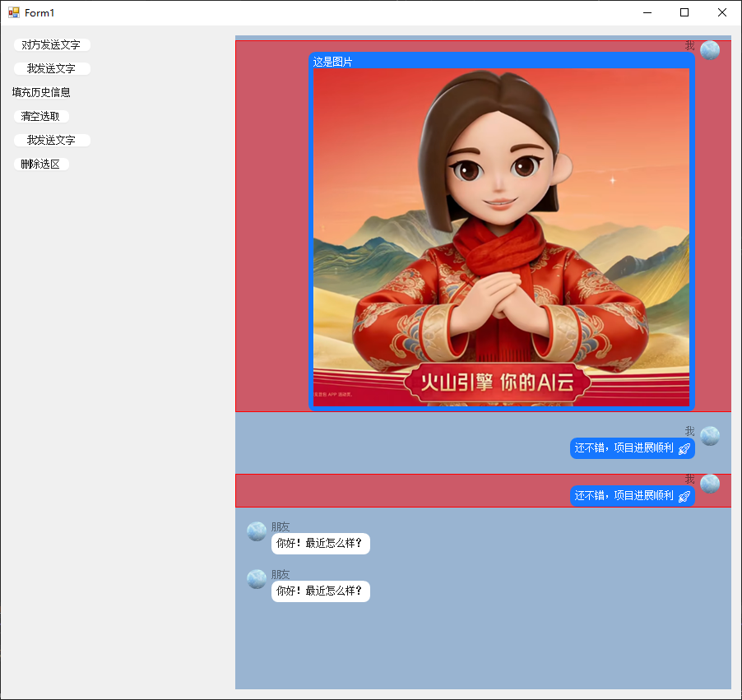
Task: Select the 填充历史信息 label
Action: coord(41,92)
